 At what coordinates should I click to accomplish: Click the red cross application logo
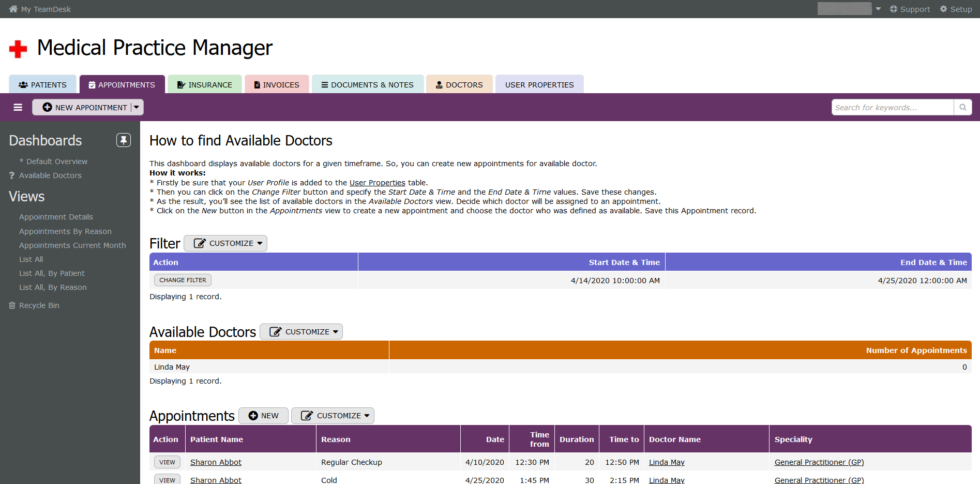tap(18, 49)
